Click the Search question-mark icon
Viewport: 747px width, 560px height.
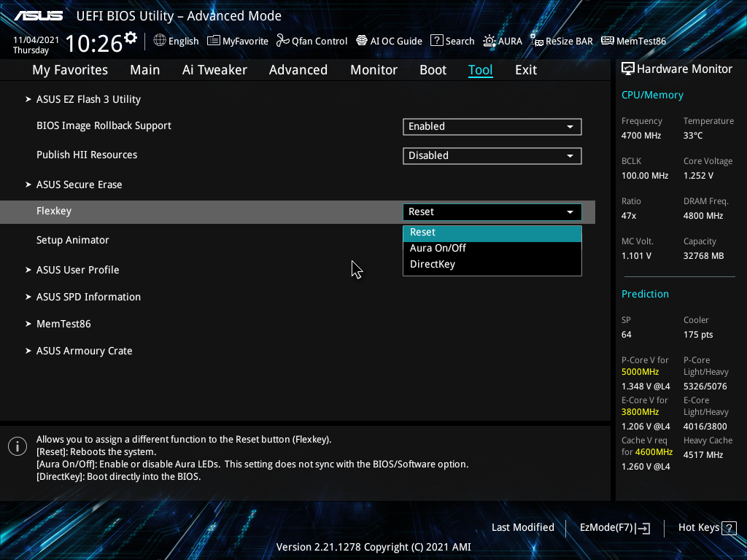tap(437, 41)
